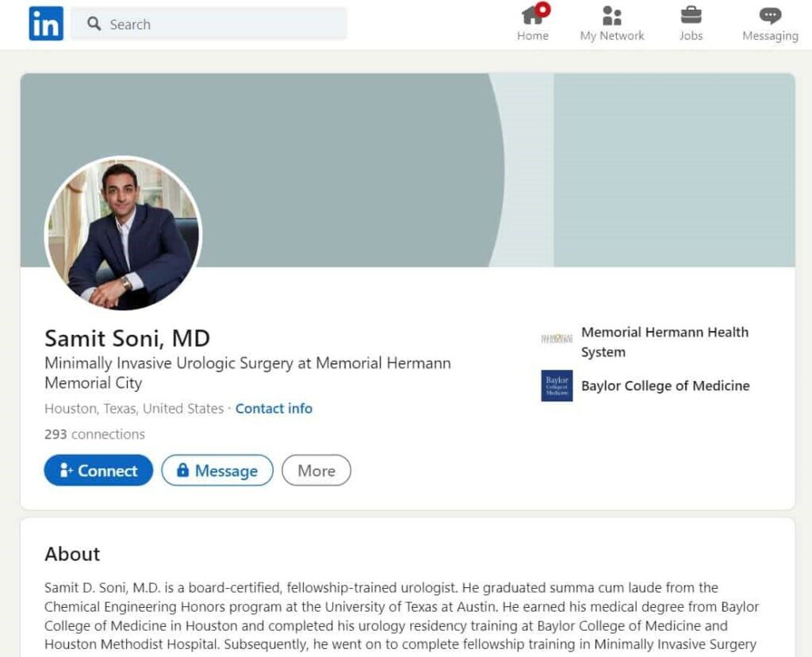This screenshot has height=657, width=812.
Task: Open the LinkedIn logo home link
Action: click(46, 23)
